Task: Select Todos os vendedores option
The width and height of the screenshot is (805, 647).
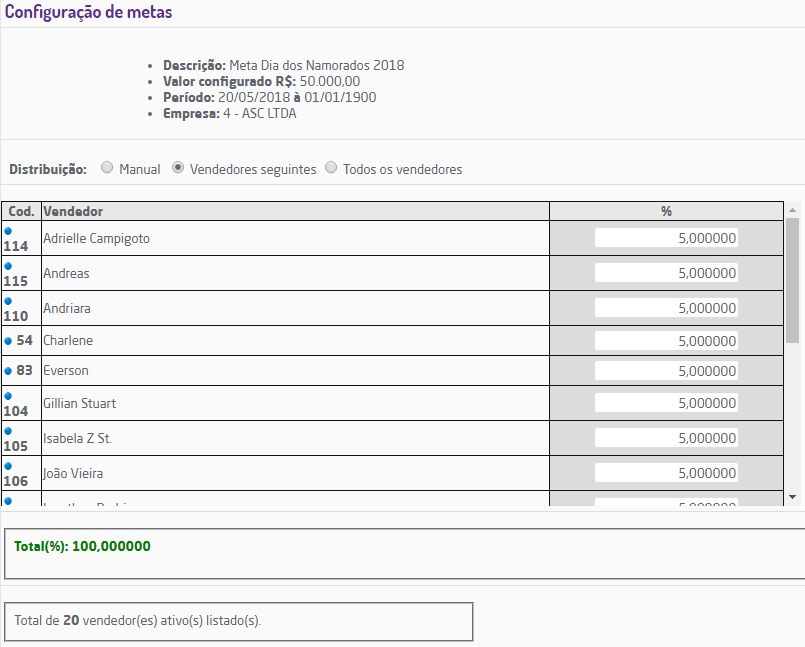Action: click(x=331, y=169)
